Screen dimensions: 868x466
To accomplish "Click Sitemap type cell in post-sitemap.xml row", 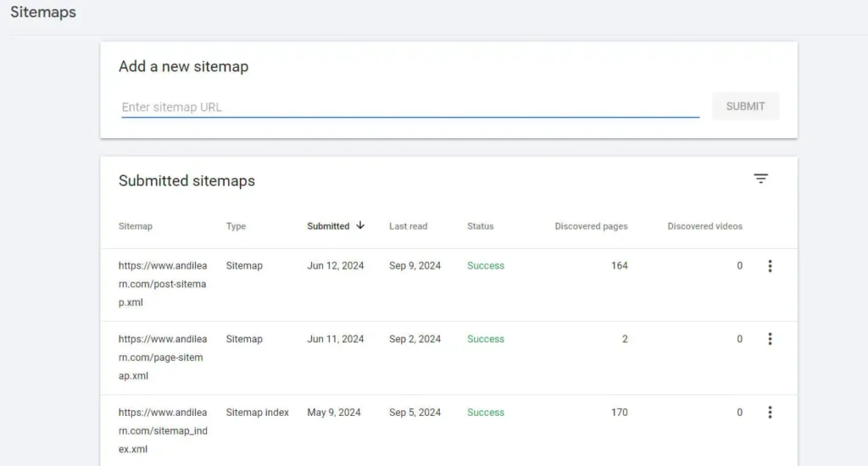I will click(x=244, y=266).
